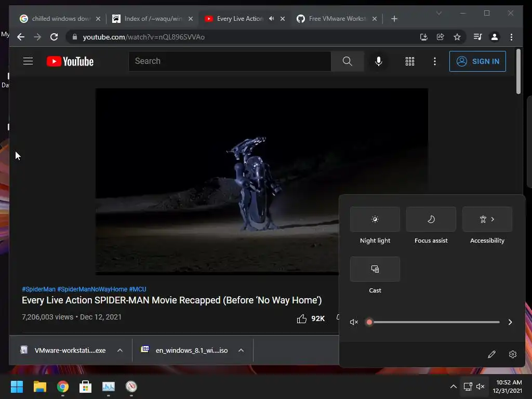Toggle Night light quick setting
This screenshot has width=532, height=399.
pos(375,219)
